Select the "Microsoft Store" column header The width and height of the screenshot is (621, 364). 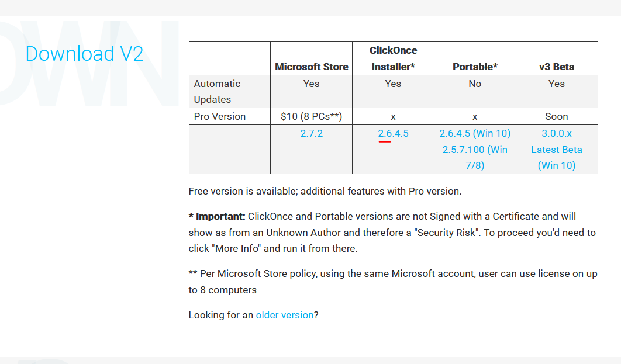tap(311, 67)
